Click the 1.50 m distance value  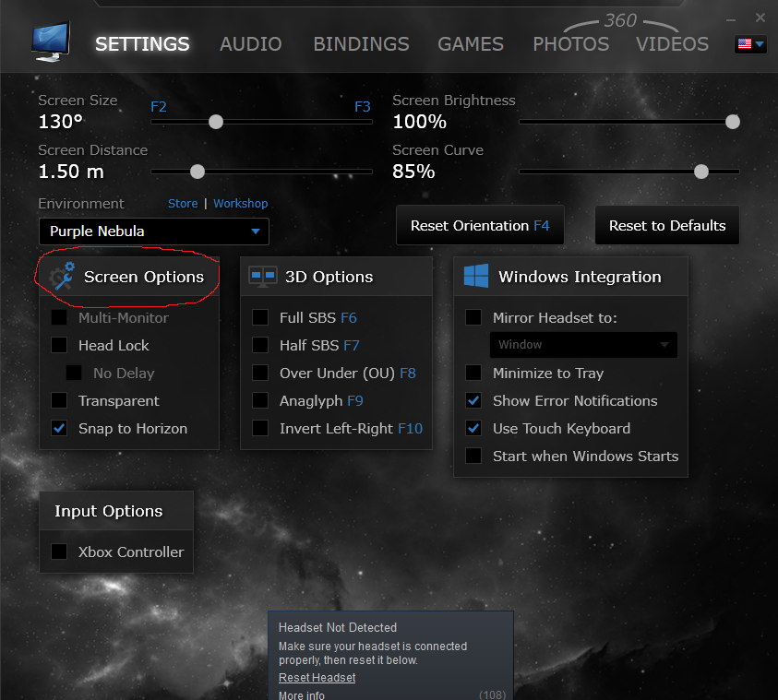71,172
